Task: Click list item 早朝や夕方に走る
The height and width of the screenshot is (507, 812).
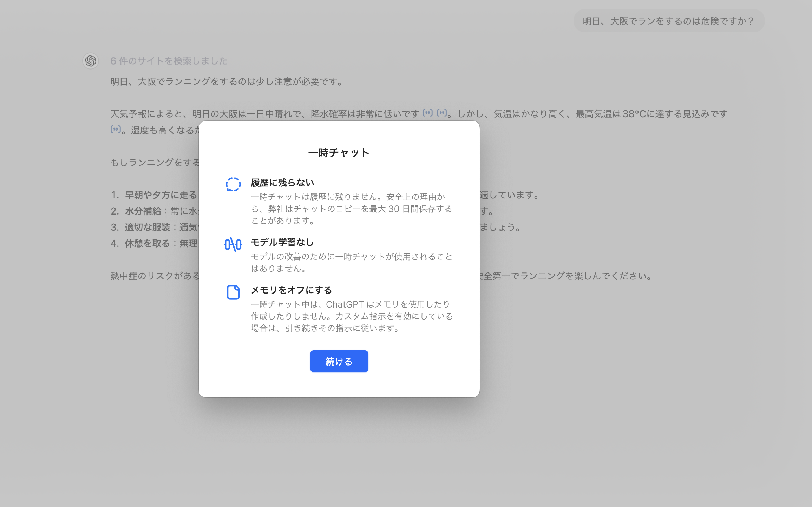Action: [x=161, y=195]
